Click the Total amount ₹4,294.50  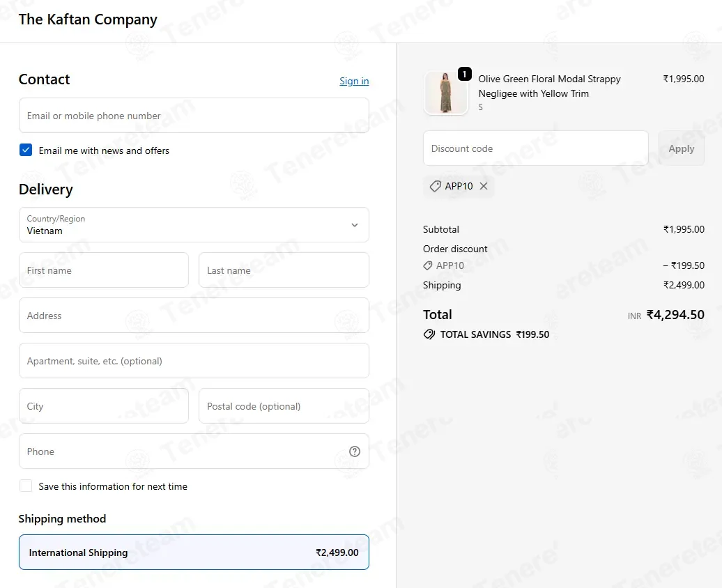[675, 314]
